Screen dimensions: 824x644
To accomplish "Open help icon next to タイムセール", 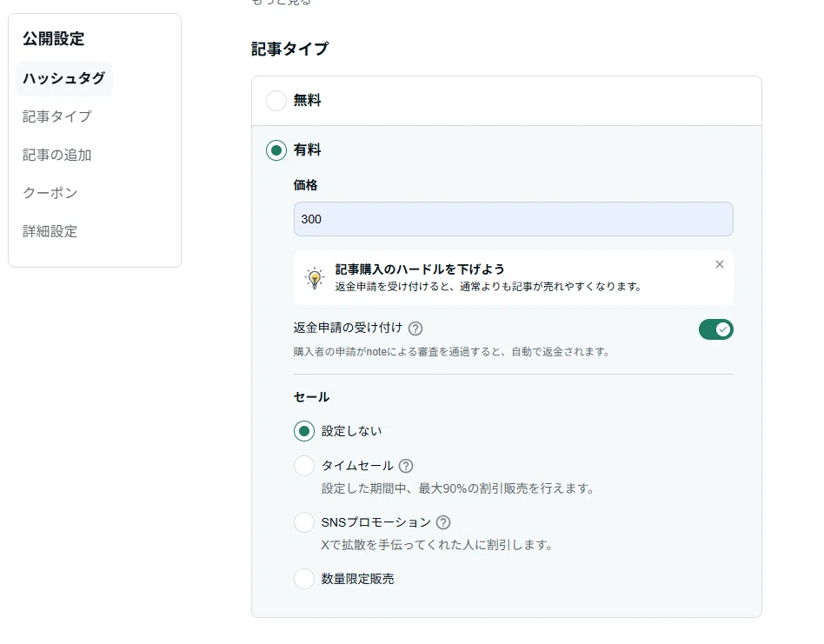I will 406,466.
